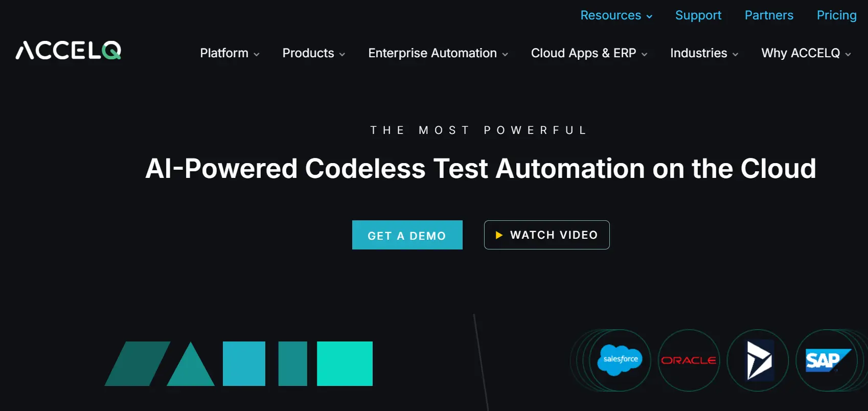Expand the Products chevron arrow

point(342,54)
